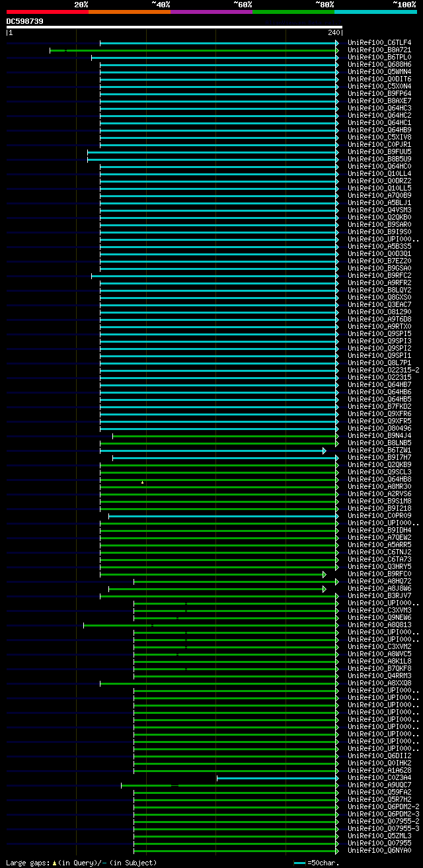This screenshot has width=423, height=868.
Task: Select the UniRef100_B8AXE7 label
Action: coord(379,101)
